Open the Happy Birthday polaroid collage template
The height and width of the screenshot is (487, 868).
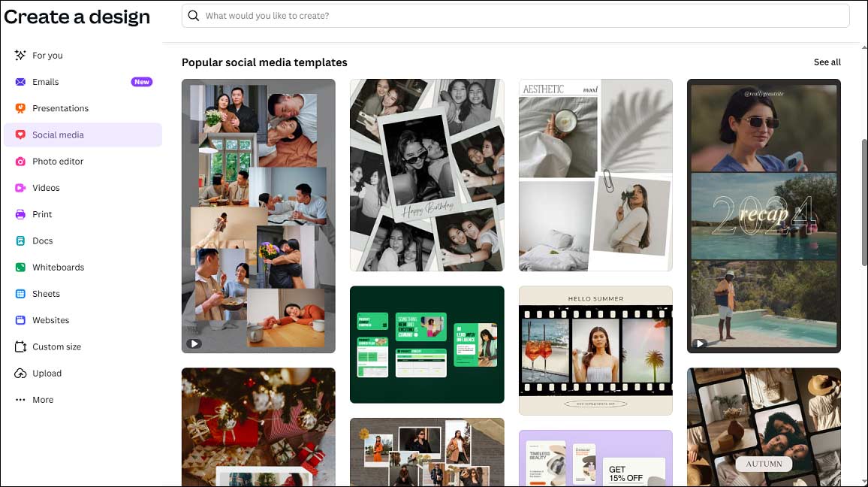click(x=426, y=174)
